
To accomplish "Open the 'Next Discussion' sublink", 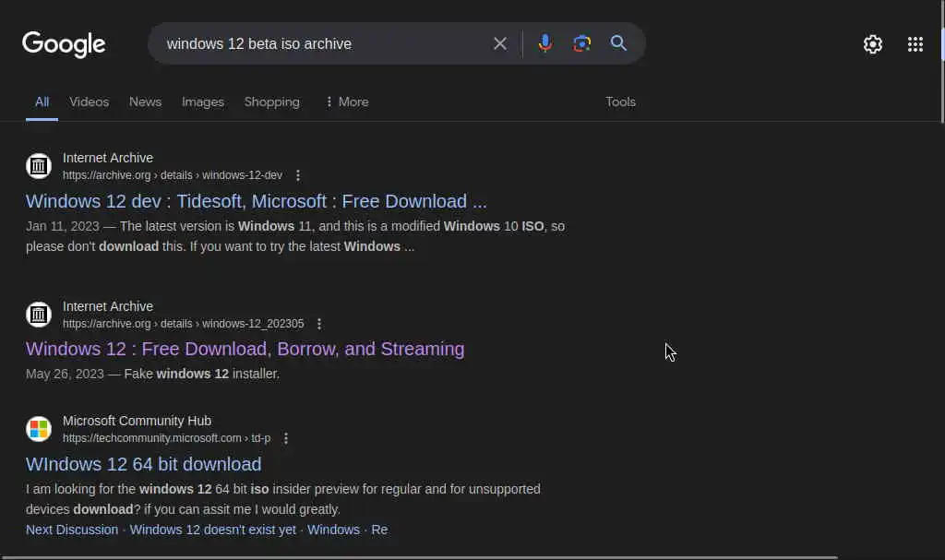I will click(x=72, y=530).
